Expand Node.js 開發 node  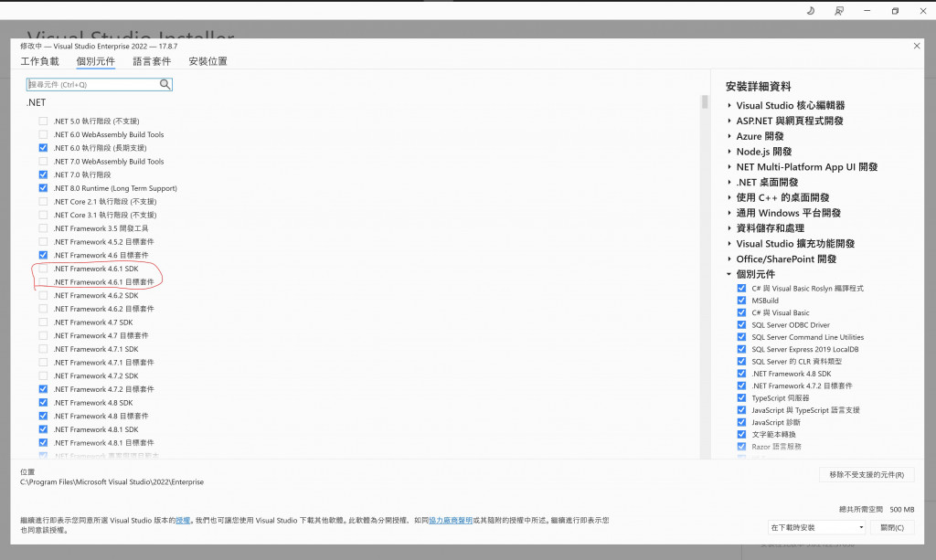(x=729, y=152)
